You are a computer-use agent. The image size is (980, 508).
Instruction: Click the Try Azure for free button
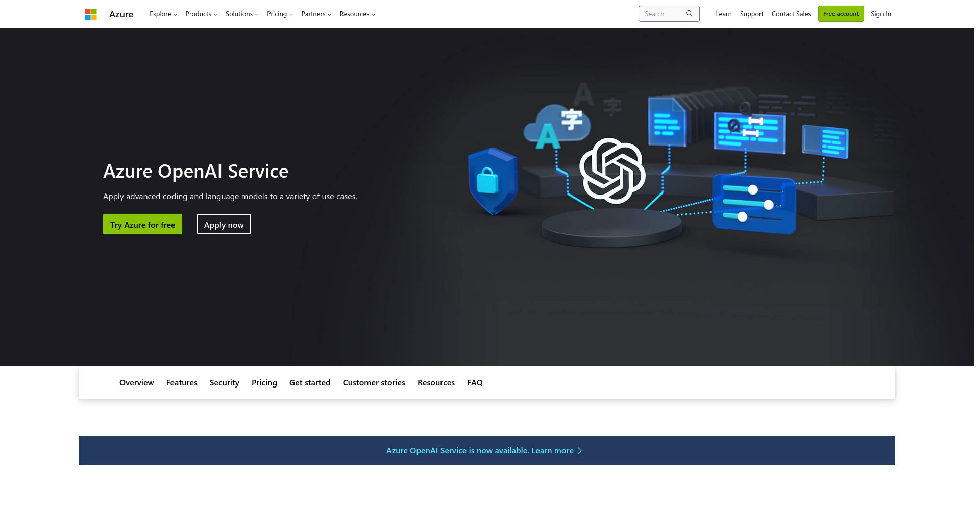142,224
